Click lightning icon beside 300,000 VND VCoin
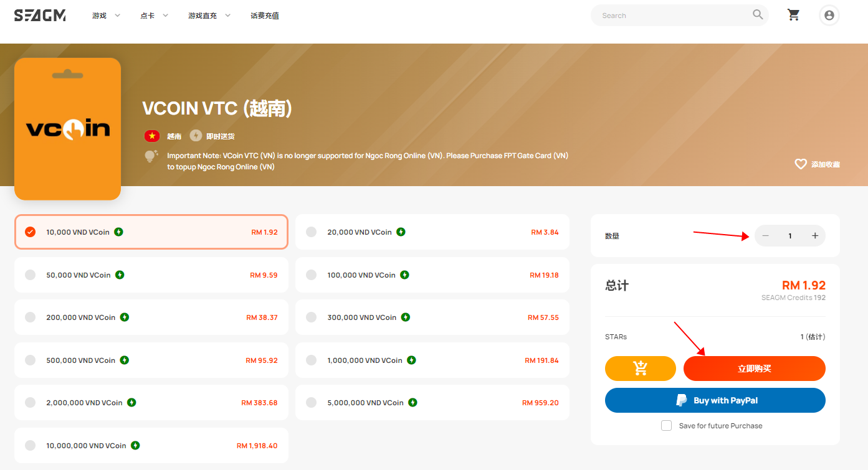 point(406,317)
